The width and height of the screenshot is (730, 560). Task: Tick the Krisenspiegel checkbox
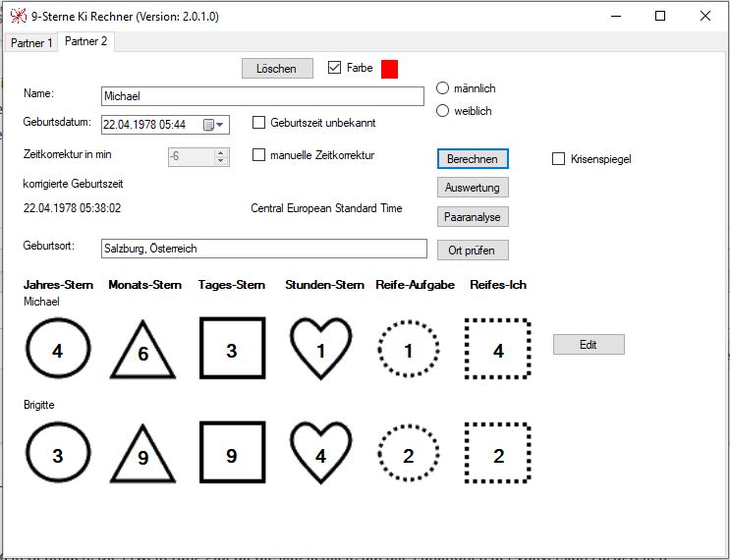tap(559, 158)
